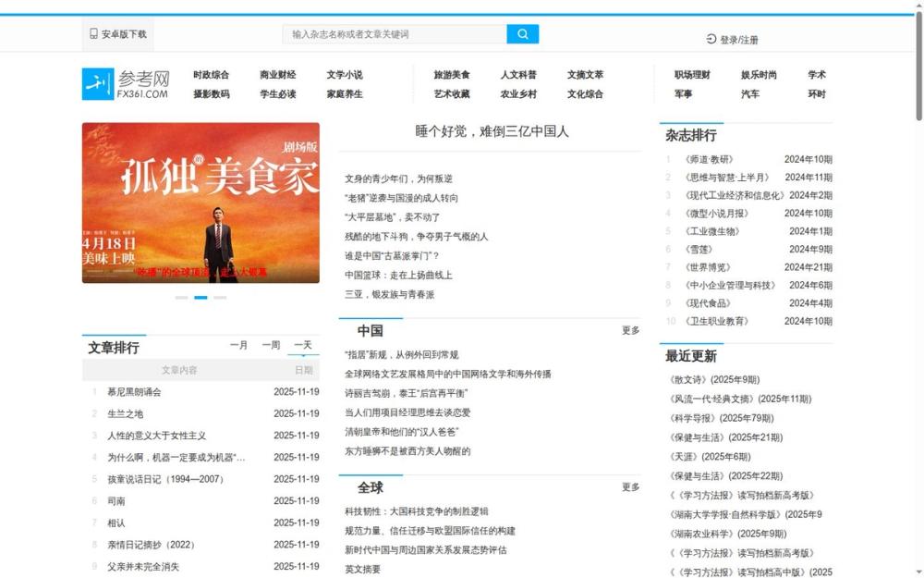The image size is (924, 578).
Task: Click the blue search magnifier button
Action: (523, 34)
